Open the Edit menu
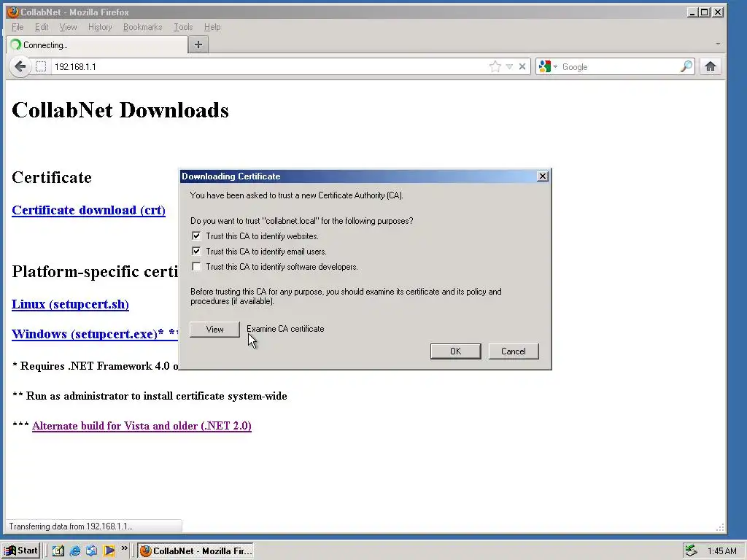The width and height of the screenshot is (747, 560). point(42,27)
